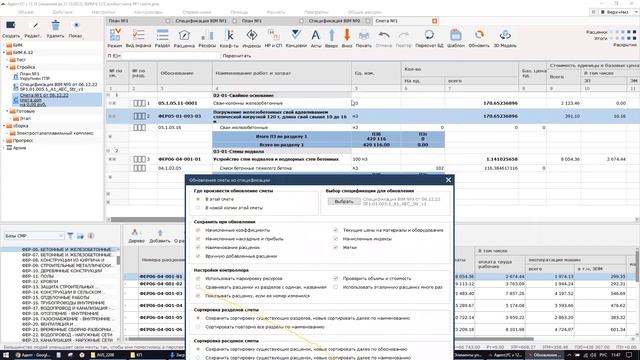
Task: Expand the Прогресс tree folder
Action: point(4,140)
